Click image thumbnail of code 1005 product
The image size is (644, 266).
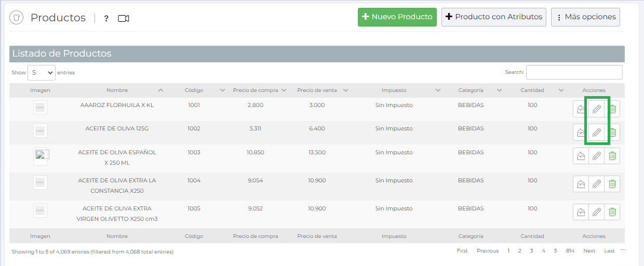pyautogui.click(x=40, y=210)
